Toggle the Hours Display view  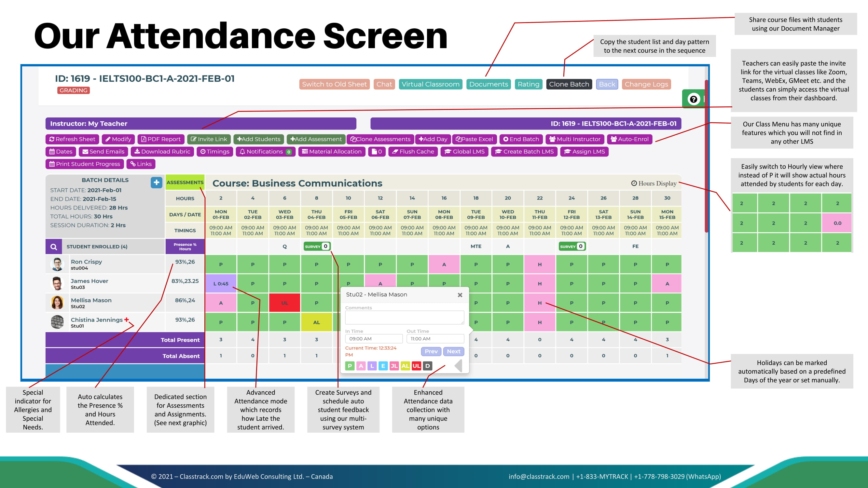653,183
